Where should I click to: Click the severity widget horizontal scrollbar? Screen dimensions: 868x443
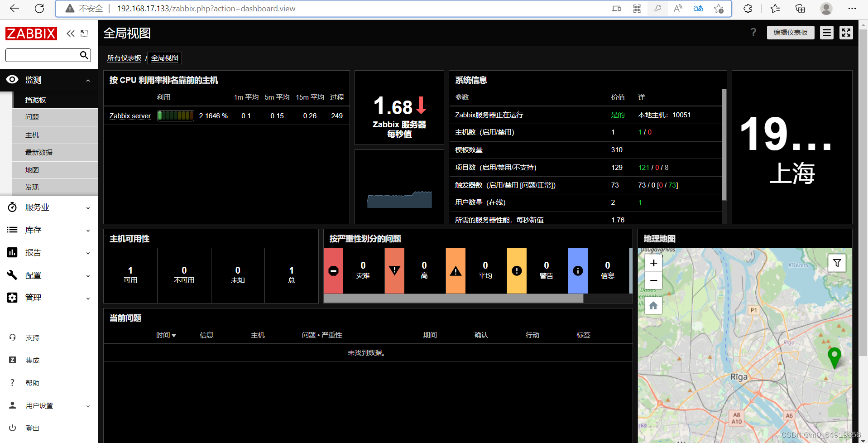[x=454, y=298]
